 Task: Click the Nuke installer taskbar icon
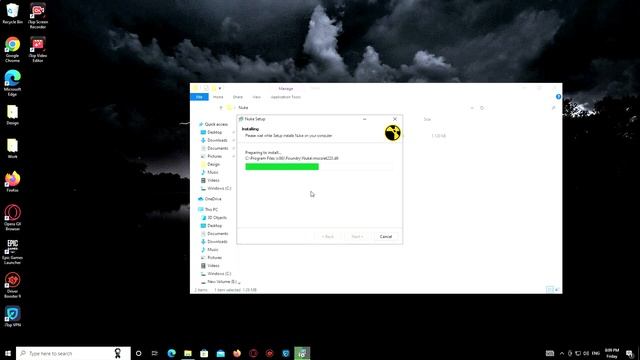pyautogui.click(x=302, y=353)
